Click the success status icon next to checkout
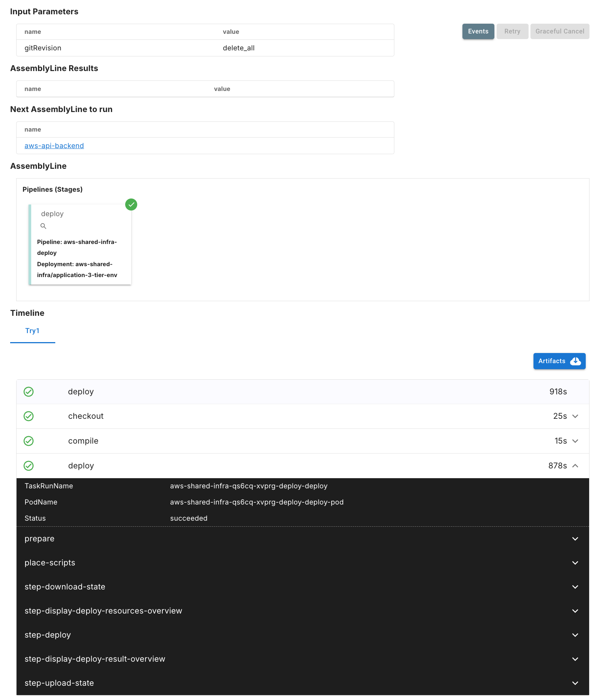Screen dimensions: 594x700 pos(29,416)
